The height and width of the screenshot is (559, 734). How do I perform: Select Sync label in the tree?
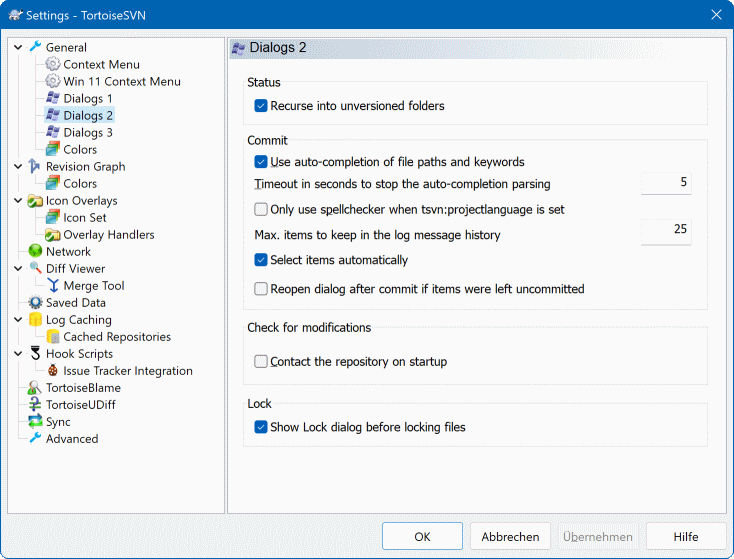pyautogui.click(x=58, y=422)
